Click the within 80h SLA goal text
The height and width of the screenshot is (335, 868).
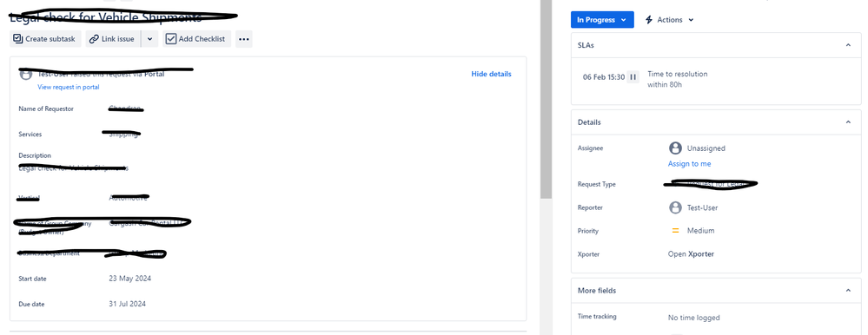coord(665,85)
